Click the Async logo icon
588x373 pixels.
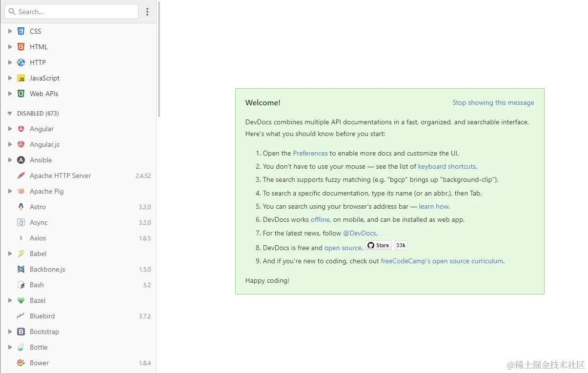pyautogui.click(x=21, y=222)
